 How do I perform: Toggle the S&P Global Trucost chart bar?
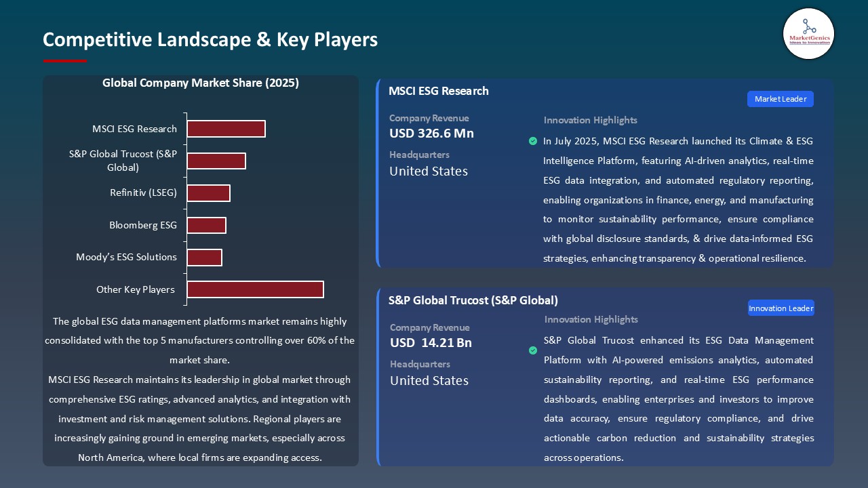pos(217,161)
